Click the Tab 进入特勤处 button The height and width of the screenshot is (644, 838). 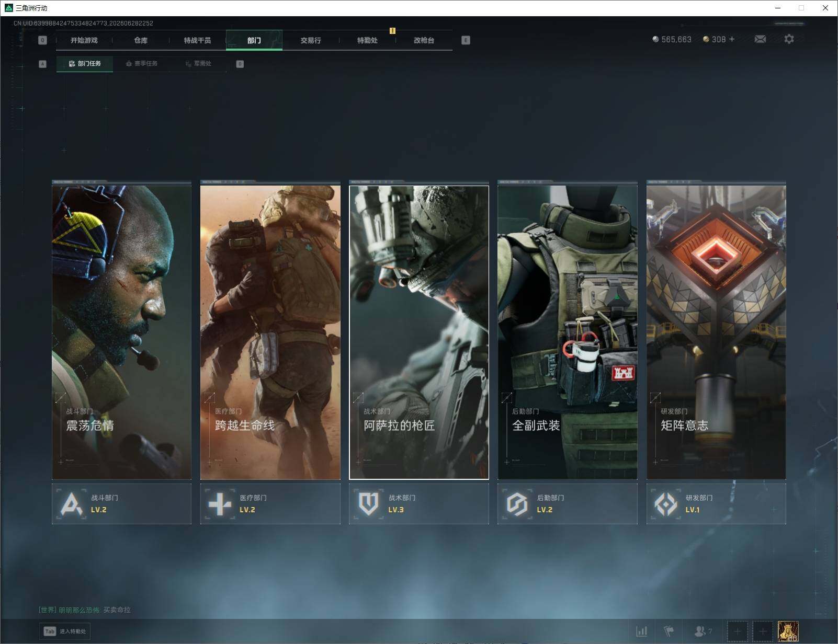[x=65, y=631]
